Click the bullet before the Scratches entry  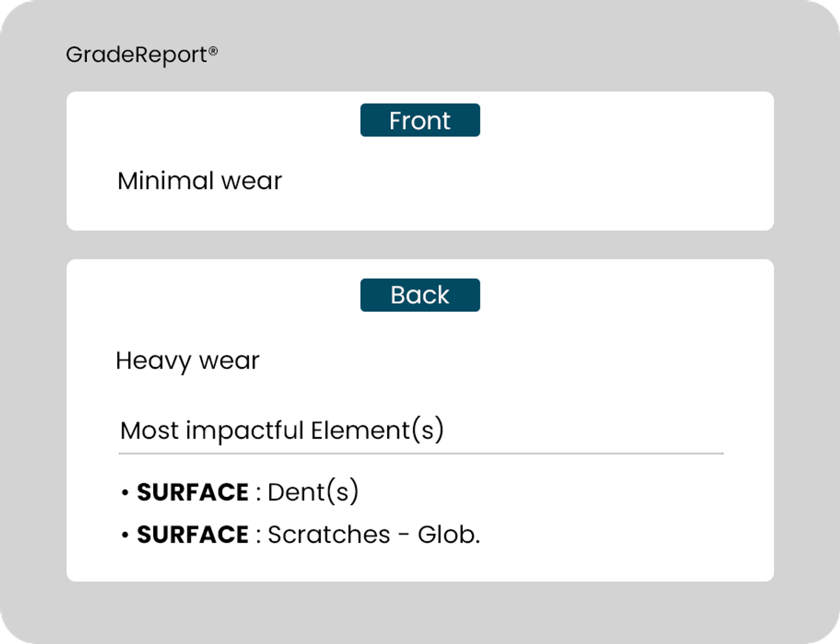point(125,535)
